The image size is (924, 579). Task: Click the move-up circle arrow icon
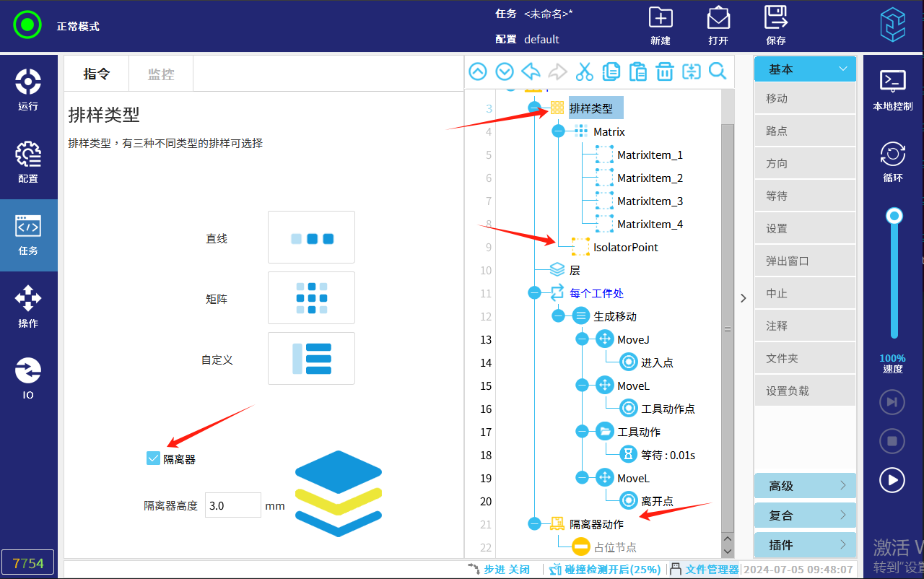pyautogui.click(x=478, y=71)
